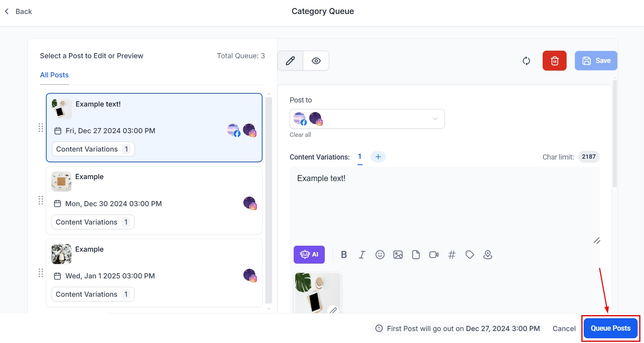Add a video to the post
The height and width of the screenshot is (343, 644).
click(434, 255)
